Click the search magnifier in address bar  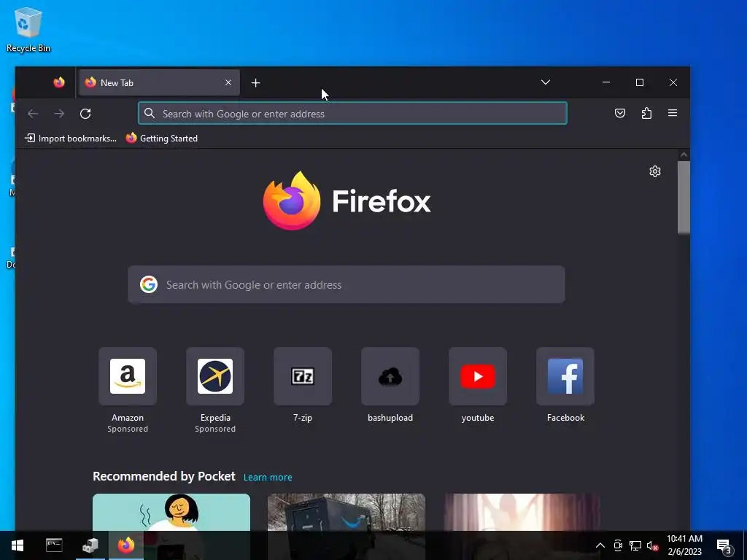pos(150,113)
